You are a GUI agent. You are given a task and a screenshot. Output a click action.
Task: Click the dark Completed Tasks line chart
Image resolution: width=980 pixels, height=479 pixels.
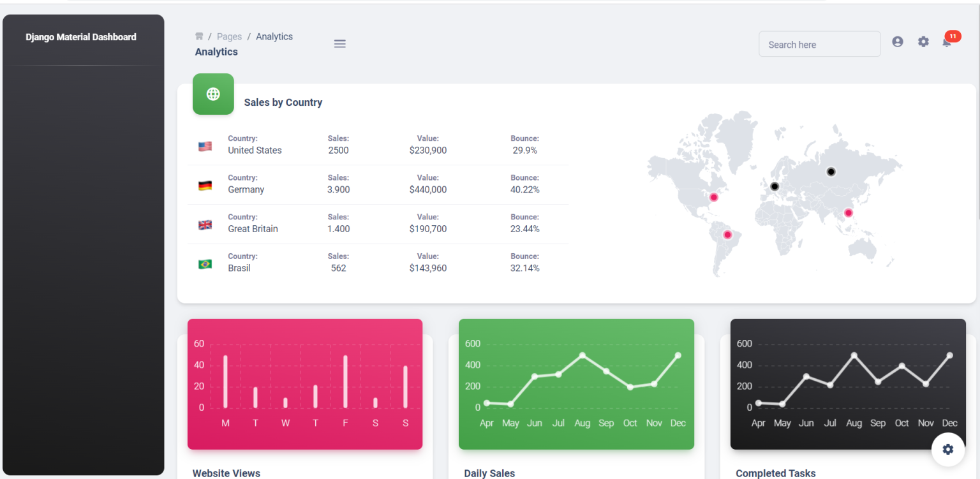(x=848, y=384)
